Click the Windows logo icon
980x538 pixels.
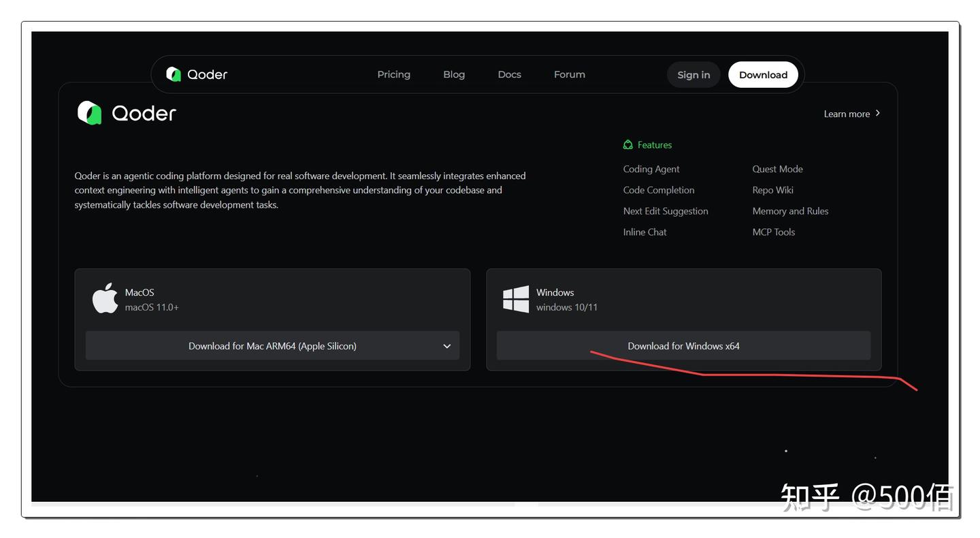[x=516, y=299]
